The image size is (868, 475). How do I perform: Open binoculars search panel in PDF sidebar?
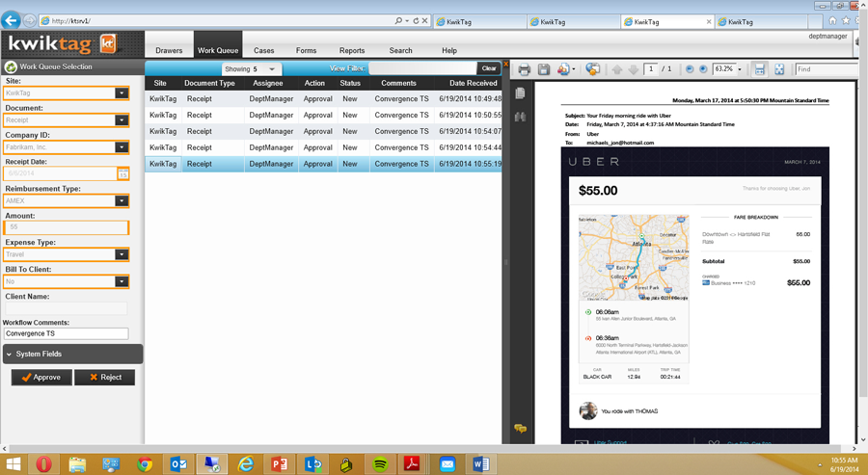[520, 117]
